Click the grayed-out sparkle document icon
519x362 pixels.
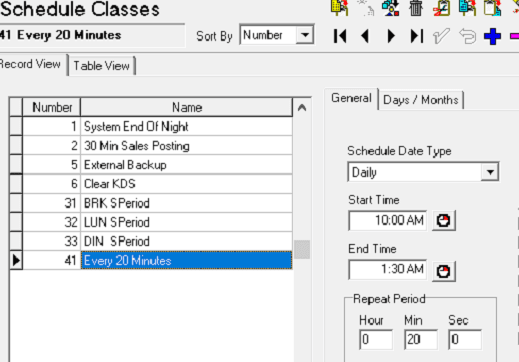pos(366,8)
